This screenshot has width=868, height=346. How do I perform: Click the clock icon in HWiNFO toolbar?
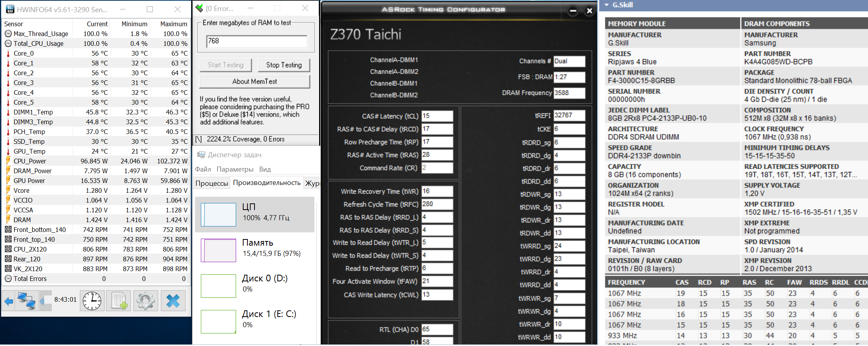coord(92,301)
